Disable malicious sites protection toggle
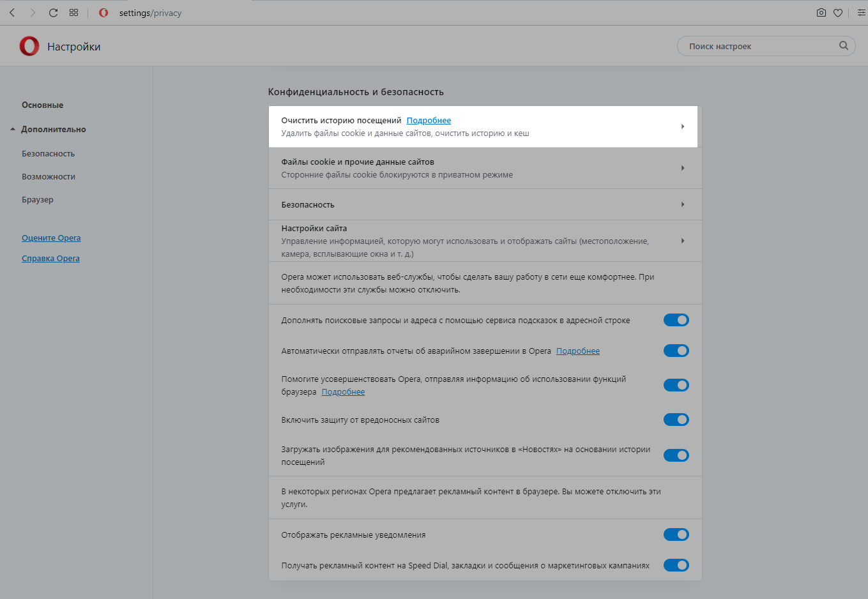This screenshot has height=599, width=868. click(676, 420)
